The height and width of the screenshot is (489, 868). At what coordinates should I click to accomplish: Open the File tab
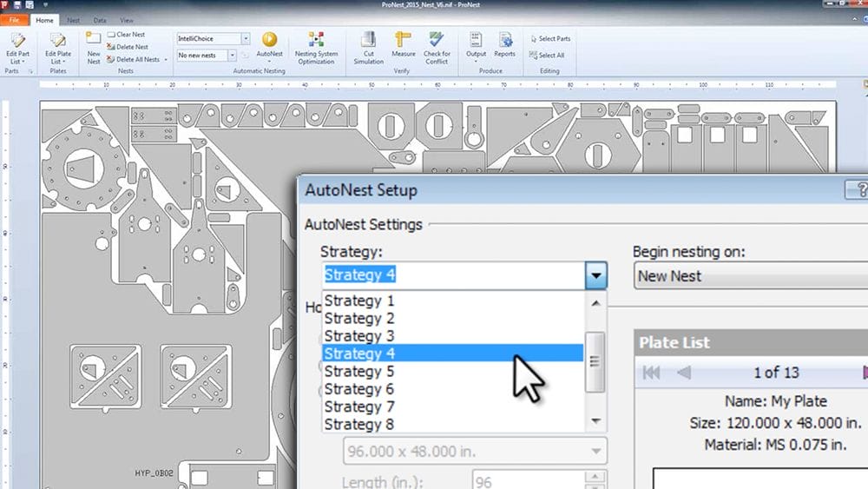[x=15, y=20]
